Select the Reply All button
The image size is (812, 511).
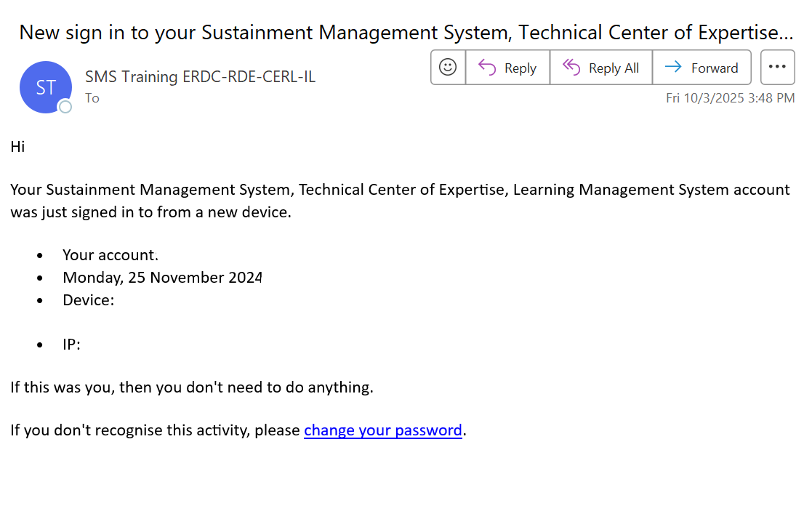[601, 67]
